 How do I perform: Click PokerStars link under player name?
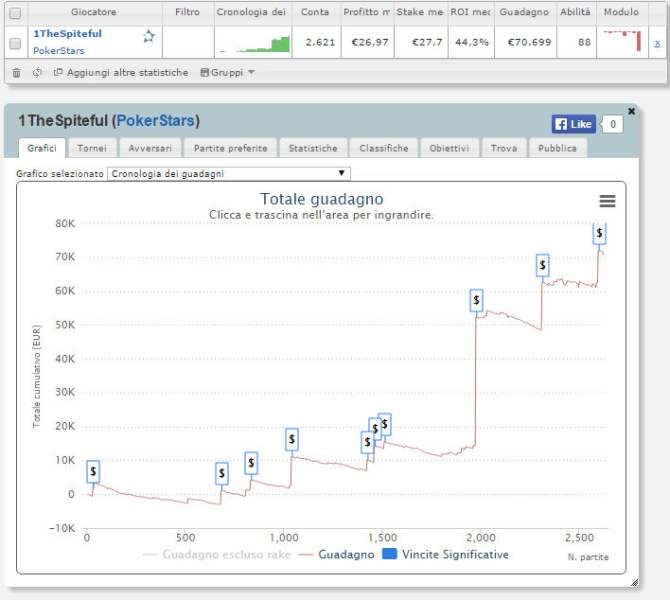(59, 51)
